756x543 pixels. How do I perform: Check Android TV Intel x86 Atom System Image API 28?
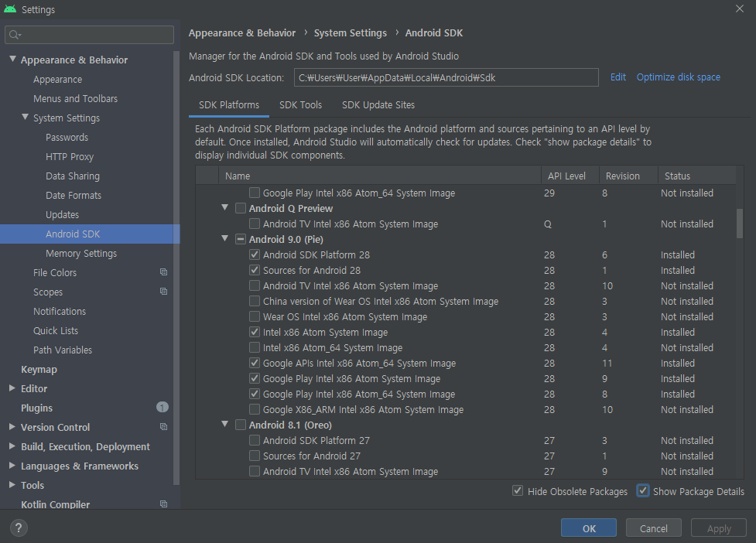click(x=255, y=285)
